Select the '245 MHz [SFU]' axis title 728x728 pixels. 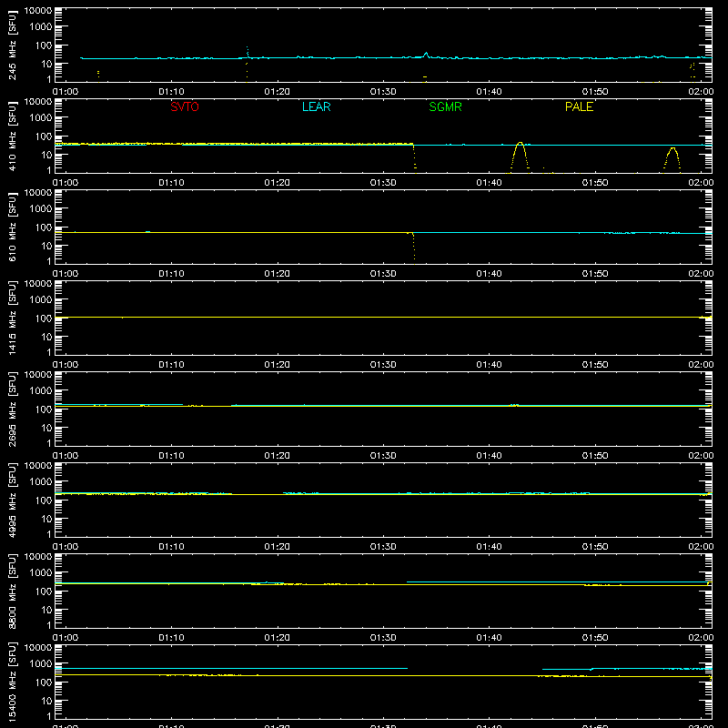(12, 45)
